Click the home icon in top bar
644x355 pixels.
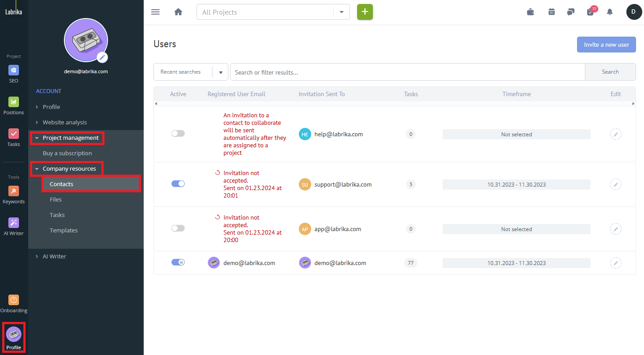(x=178, y=12)
